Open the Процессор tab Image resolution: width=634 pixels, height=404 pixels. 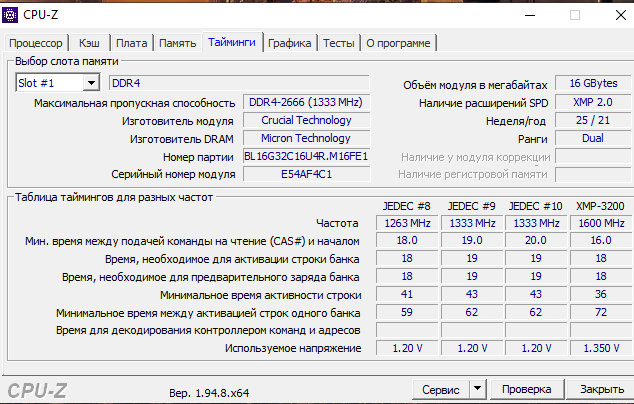click(x=36, y=43)
